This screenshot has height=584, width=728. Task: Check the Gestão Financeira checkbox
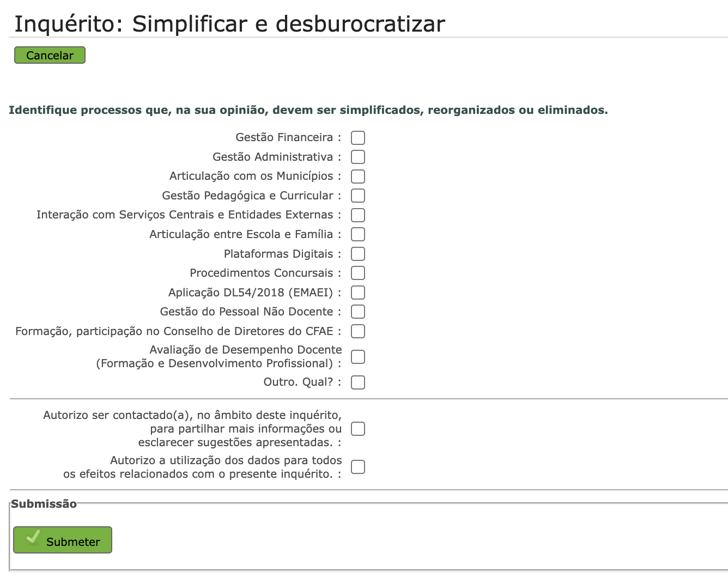pos(358,138)
